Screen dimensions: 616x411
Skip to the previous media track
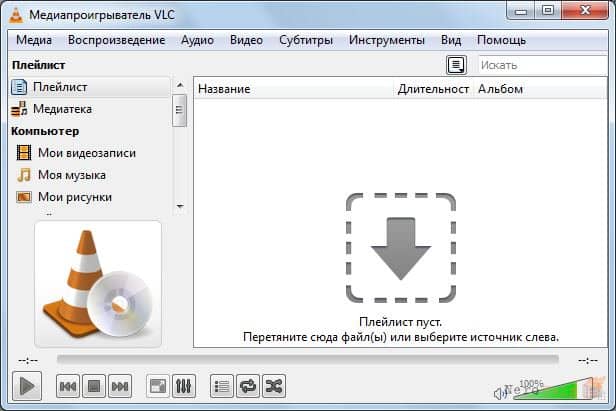(68, 386)
